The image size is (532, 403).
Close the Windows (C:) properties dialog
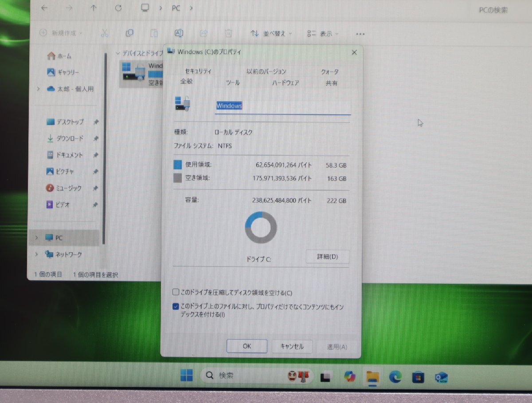[354, 52]
